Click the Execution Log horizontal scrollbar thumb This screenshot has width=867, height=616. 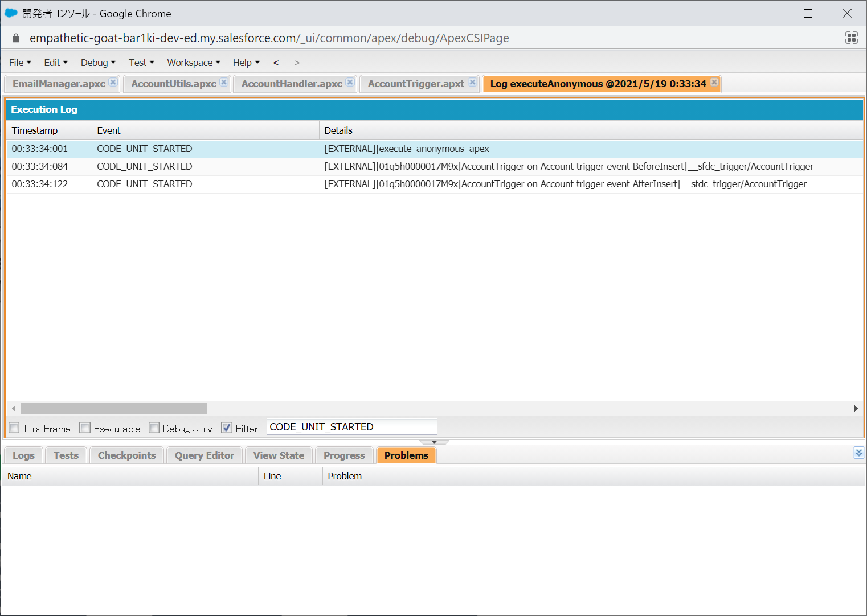pyautogui.click(x=114, y=409)
